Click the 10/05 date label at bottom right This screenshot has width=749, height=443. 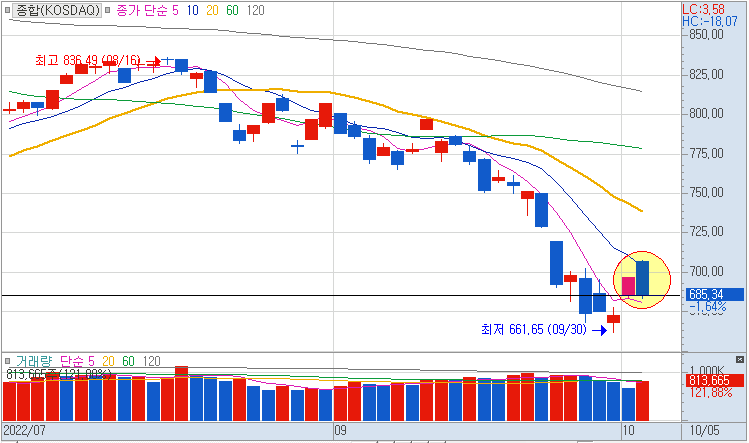tap(705, 430)
